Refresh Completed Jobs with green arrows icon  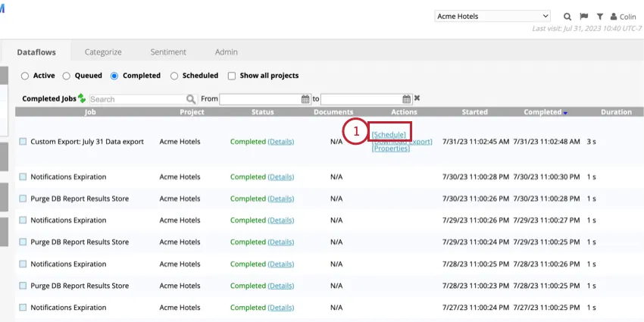click(x=82, y=98)
